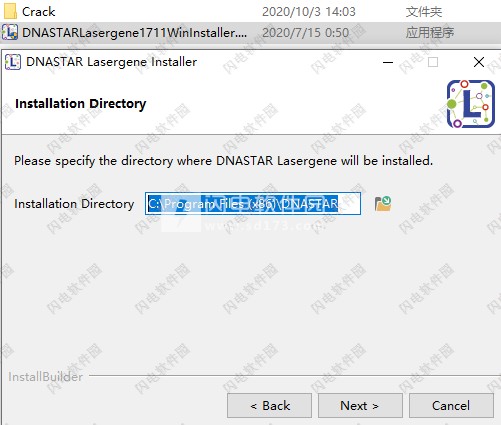This screenshot has width=501, height=425.
Task: Select the DNASTAR installer file icon
Action: [x=10, y=32]
